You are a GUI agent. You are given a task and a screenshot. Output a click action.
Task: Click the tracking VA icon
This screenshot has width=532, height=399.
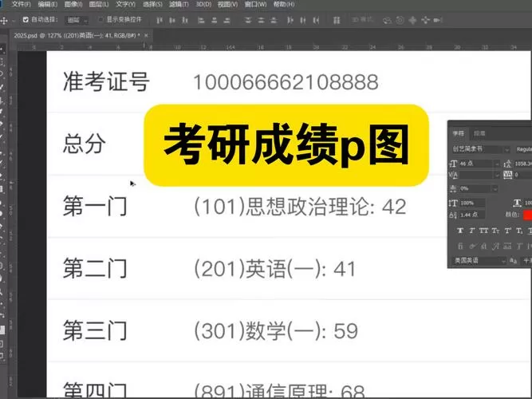pyautogui.click(x=507, y=175)
